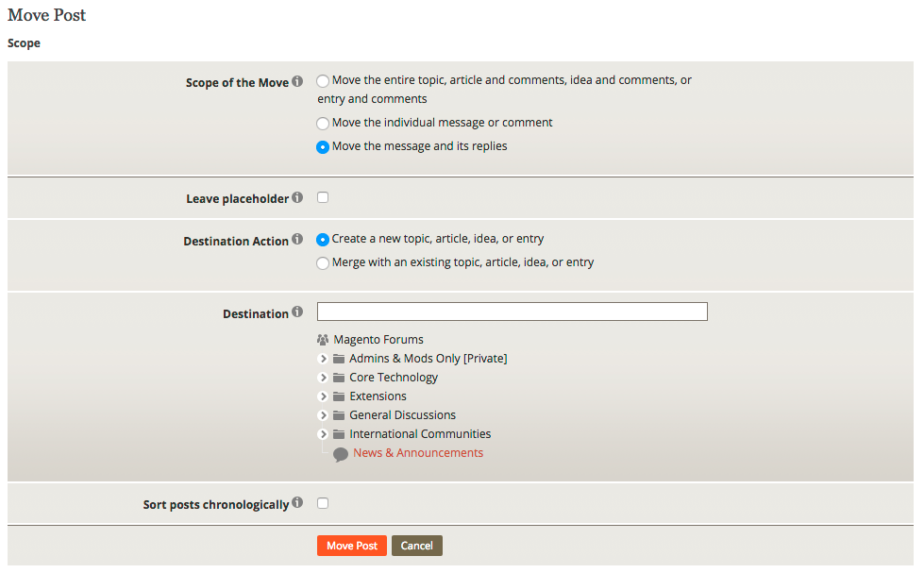Viewport: 924px width, 573px height.
Task: Click the orange Move Post button
Action: pyautogui.click(x=352, y=546)
